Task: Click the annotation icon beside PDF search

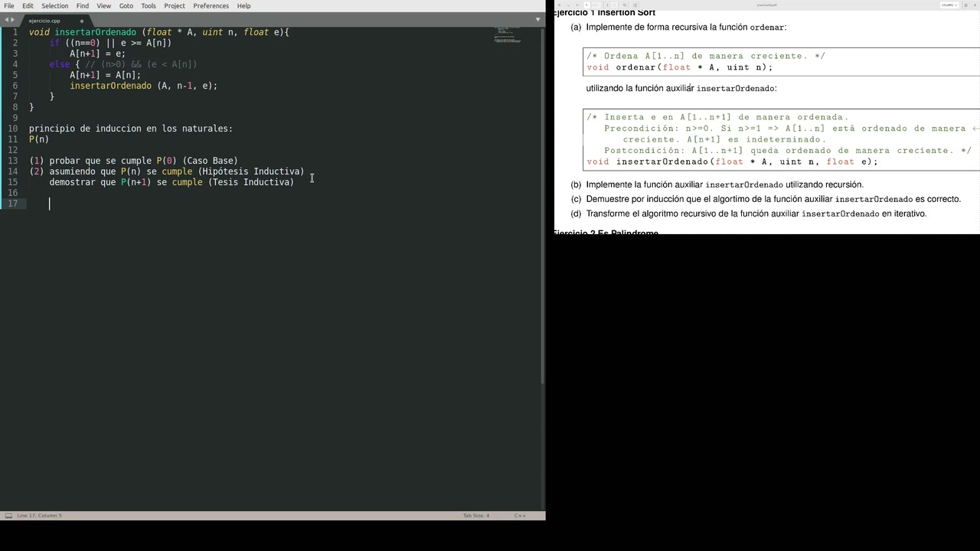Action: 635,5
